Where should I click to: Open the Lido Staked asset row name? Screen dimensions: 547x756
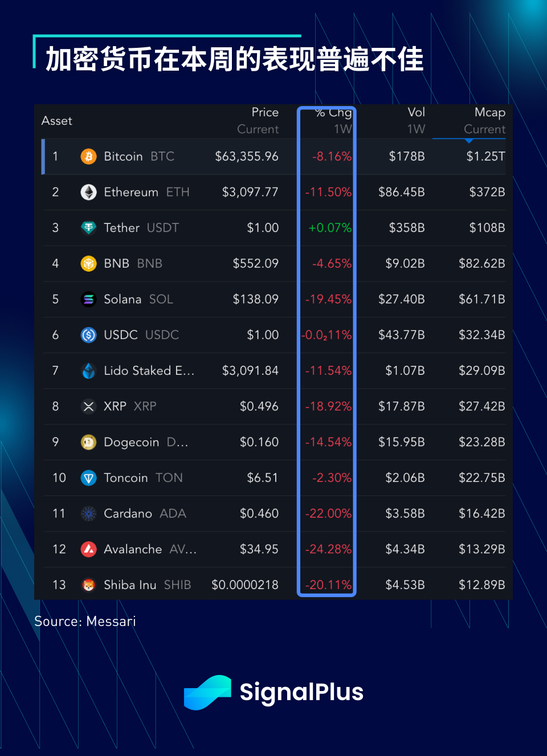149,371
